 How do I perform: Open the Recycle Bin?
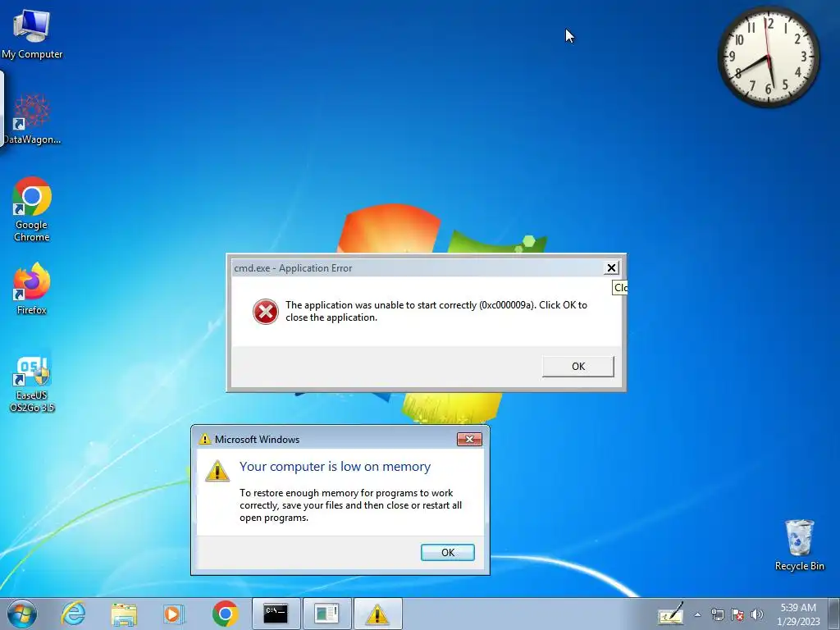799,546
